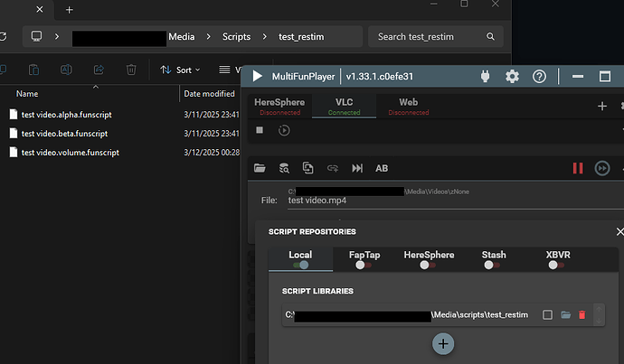Viewport: 624px width, 364px height.
Task: Open Explorer view layout menu
Action: (x=229, y=70)
